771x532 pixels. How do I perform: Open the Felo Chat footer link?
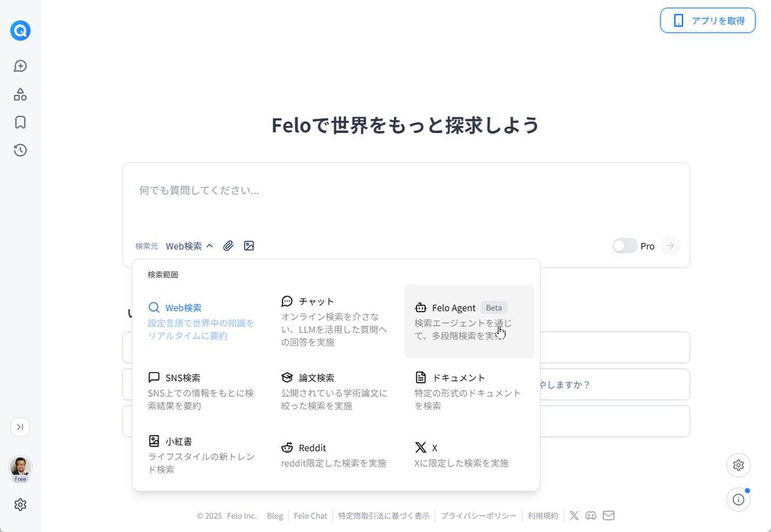[310, 516]
